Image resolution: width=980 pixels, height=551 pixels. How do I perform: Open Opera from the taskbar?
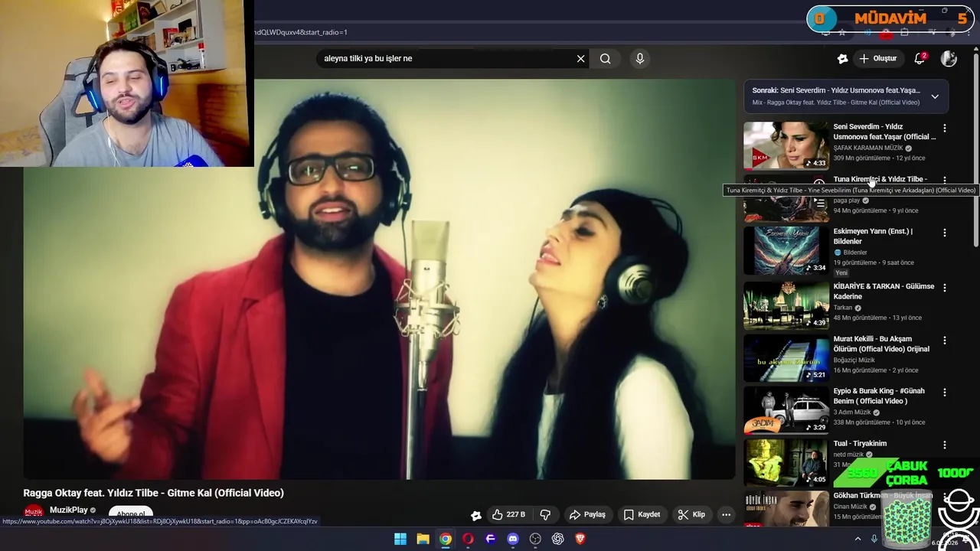(468, 539)
